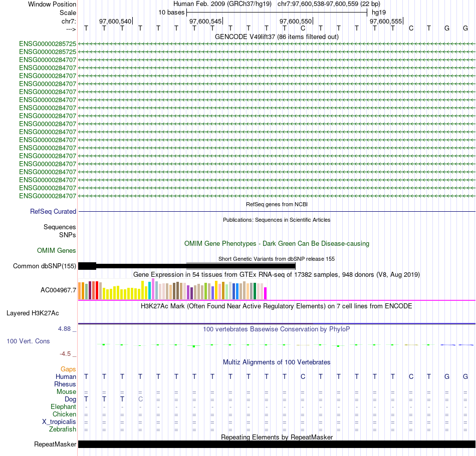The height and width of the screenshot is (456, 476).
Task: Click the Rhesus alignment row label
Action: click(65, 384)
